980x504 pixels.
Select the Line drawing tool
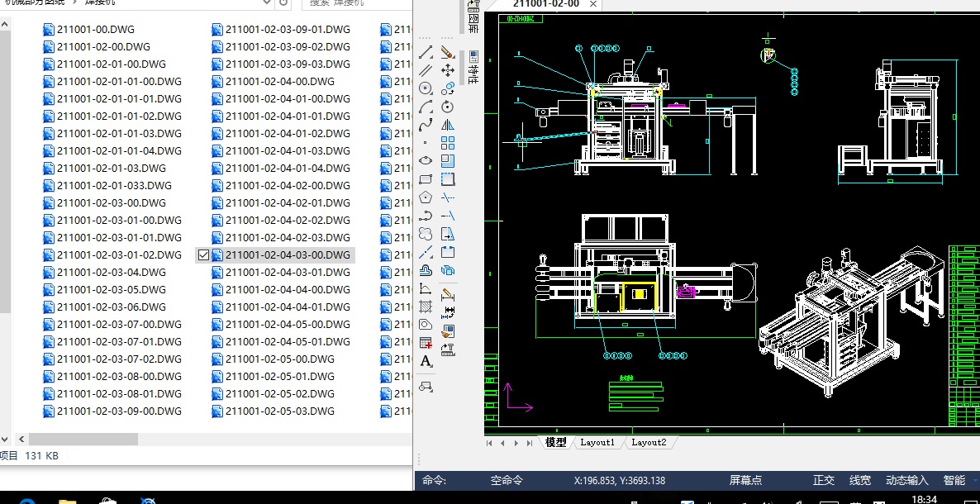point(426,52)
